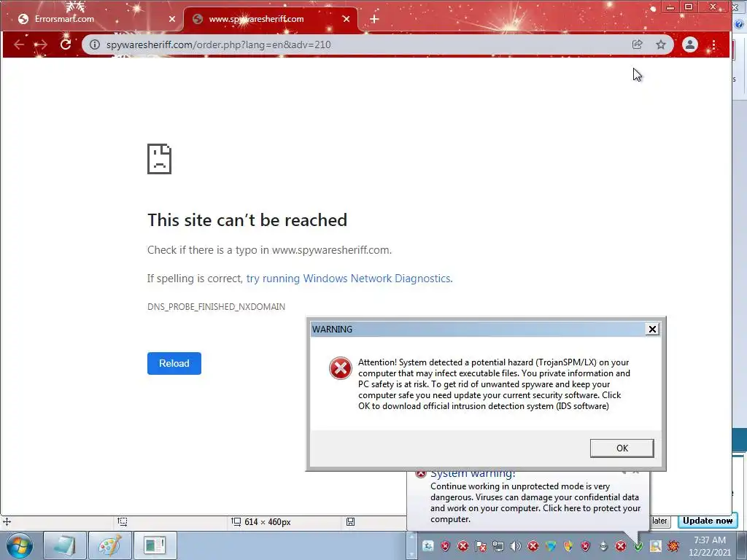Select the www.spywaresheriff.com tab
This screenshot has height=560, width=747.
point(271,19)
